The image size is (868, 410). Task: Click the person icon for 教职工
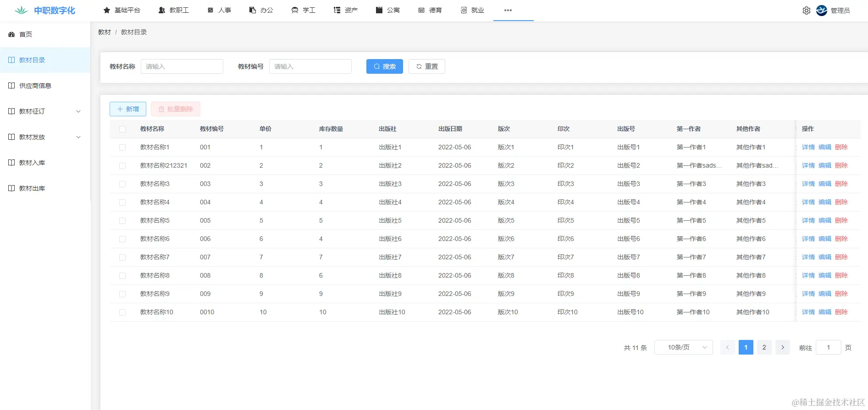click(x=162, y=10)
